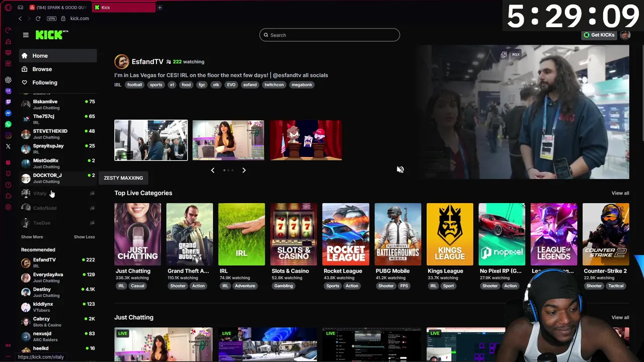Open the Browse page

pyautogui.click(x=58, y=69)
